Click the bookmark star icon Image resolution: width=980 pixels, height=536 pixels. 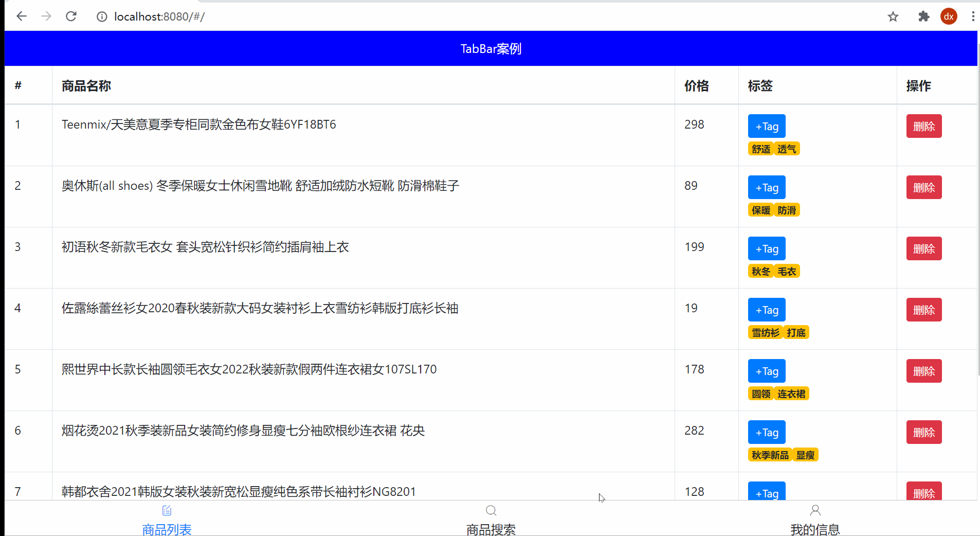pyautogui.click(x=893, y=16)
